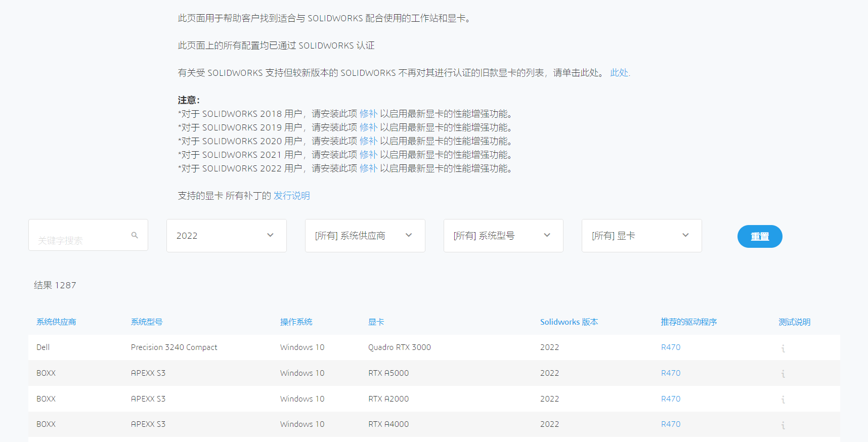Open R470 driver link for Quadro RTX 3000
This screenshot has width=868, height=442.
point(671,347)
